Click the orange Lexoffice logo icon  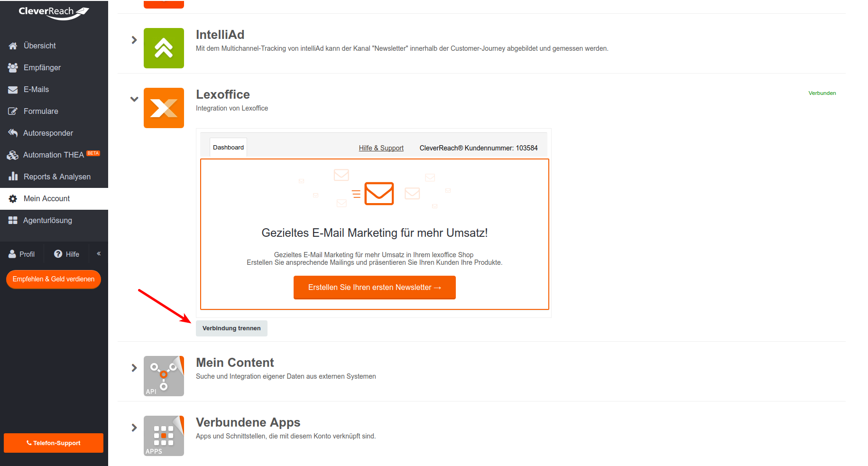[164, 108]
